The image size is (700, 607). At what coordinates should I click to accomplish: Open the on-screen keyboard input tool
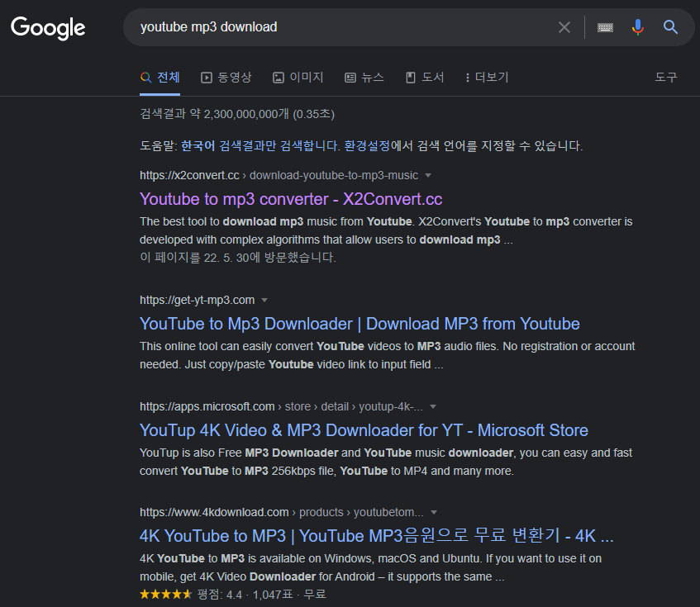point(605,27)
